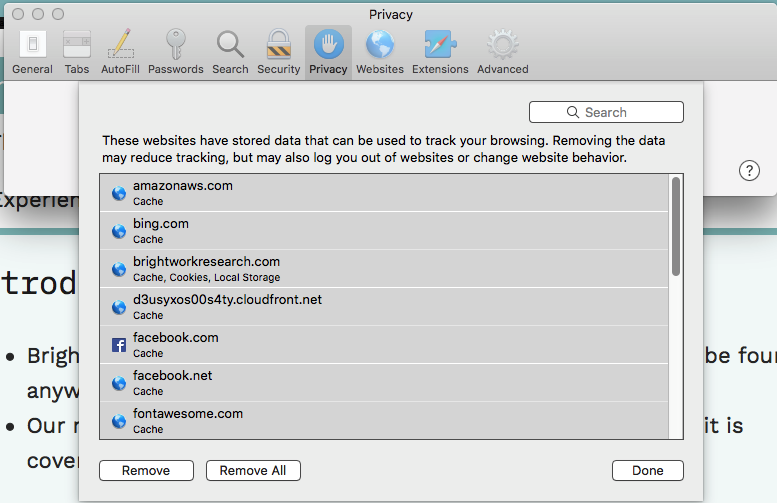This screenshot has height=503, width=777.
Task: Click Done to close the sheet
Action: [648, 470]
